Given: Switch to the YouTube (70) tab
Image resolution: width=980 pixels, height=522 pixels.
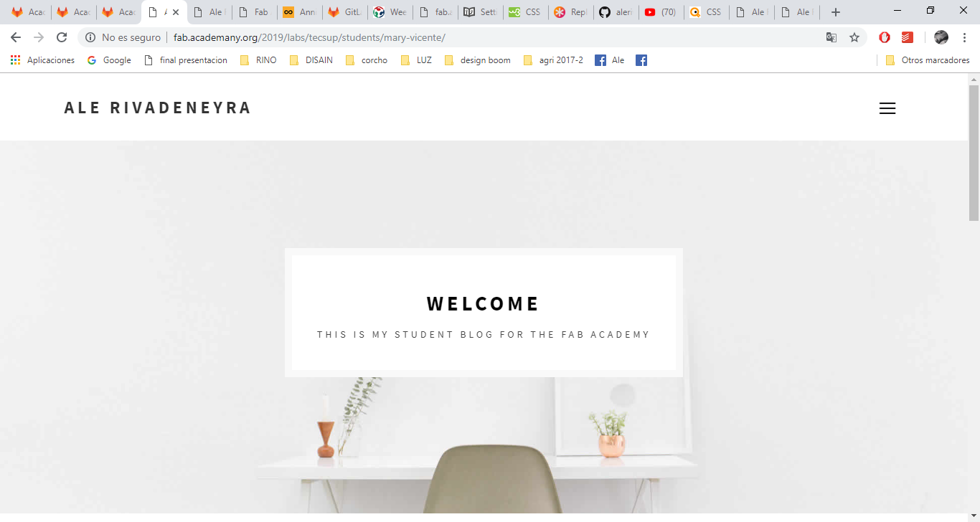Looking at the screenshot, I should tap(660, 12).
